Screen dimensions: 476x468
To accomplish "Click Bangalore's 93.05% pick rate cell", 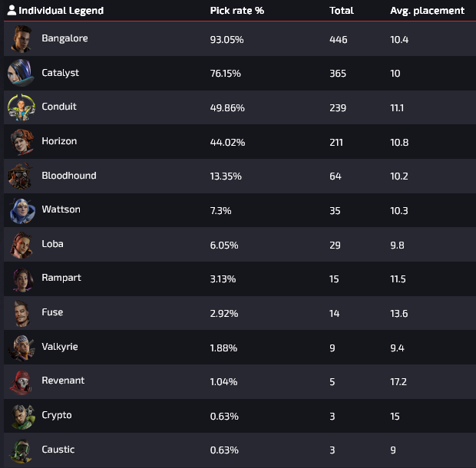I will click(x=226, y=39).
